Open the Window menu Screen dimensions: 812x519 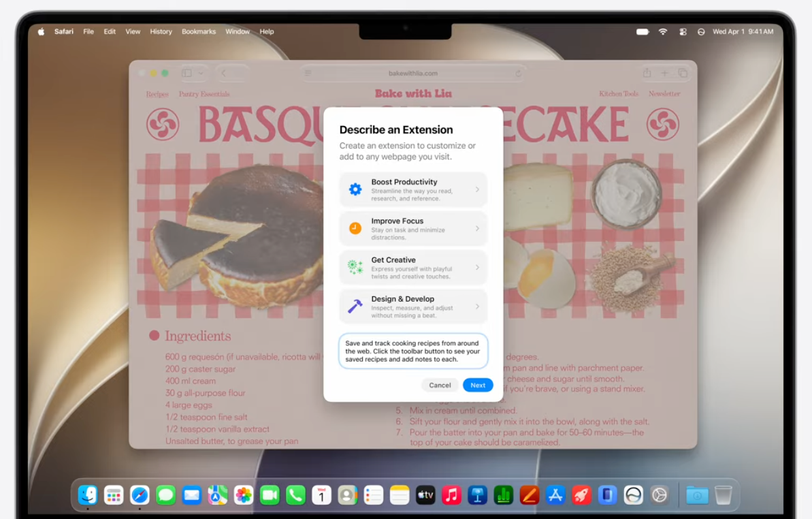click(x=237, y=31)
